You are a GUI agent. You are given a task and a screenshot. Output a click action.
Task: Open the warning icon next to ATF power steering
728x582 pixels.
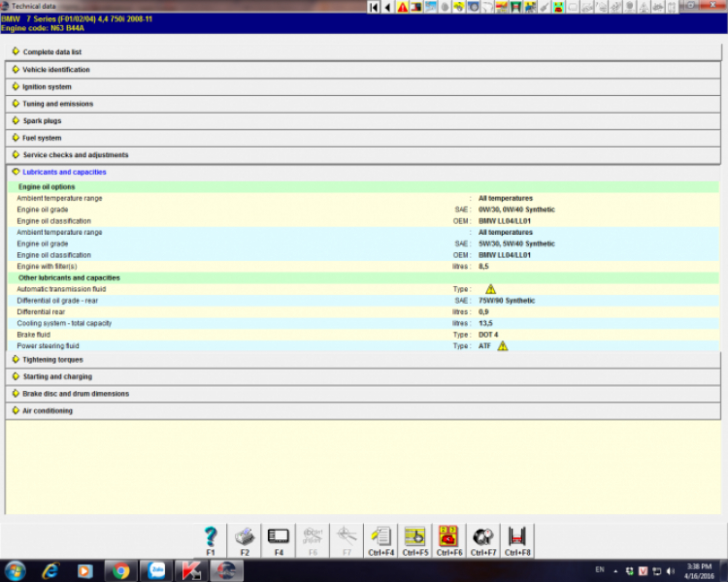tap(503, 345)
